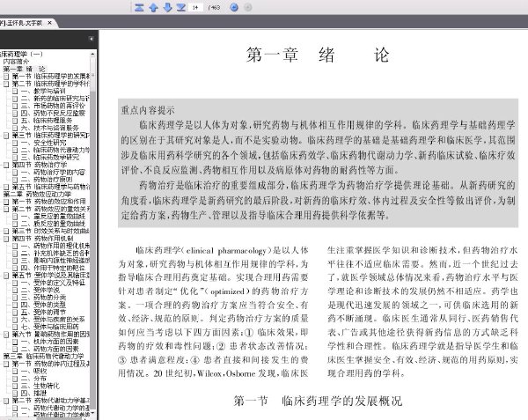Open bookmark 一、安全性研究
Screen dimensions: 528x420
[44, 143]
